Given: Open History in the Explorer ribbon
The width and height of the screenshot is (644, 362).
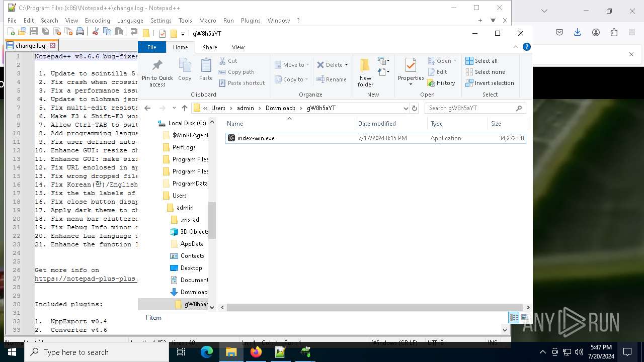Looking at the screenshot, I should (441, 83).
